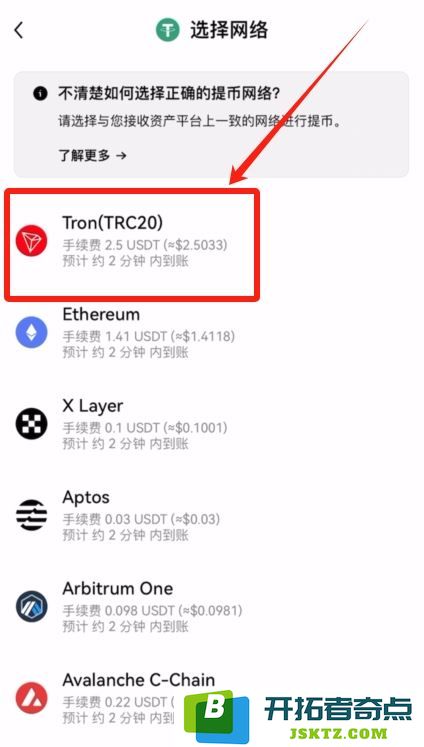Tap the 选择网络 page title
Screen dimensions: 424x747
[x=229, y=30]
